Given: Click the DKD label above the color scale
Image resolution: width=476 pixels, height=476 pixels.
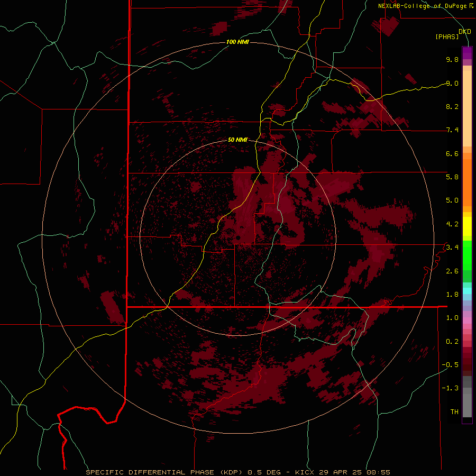Looking at the screenshot, I should 465,32.
